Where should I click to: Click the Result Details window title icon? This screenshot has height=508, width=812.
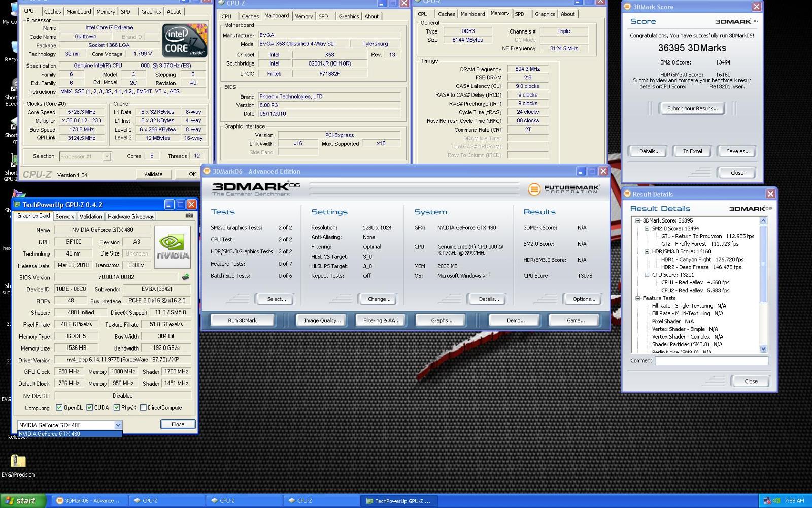tap(627, 194)
